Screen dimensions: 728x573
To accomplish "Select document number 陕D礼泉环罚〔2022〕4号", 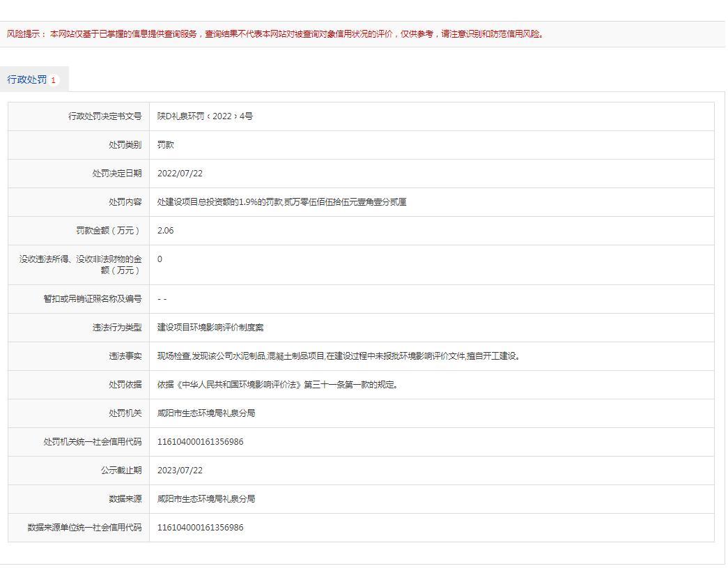I will pos(205,116).
